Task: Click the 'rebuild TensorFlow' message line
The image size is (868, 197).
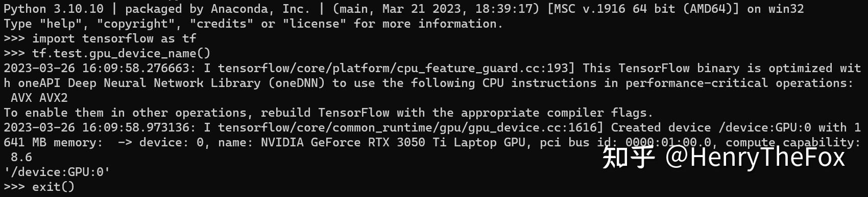Action: (328, 113)
